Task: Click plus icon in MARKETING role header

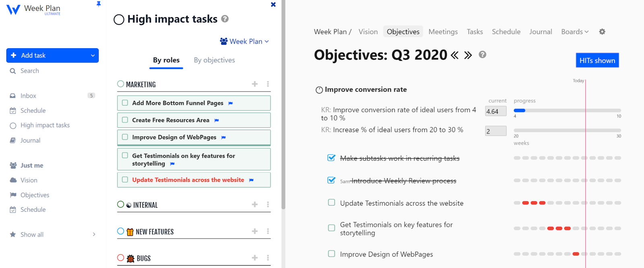Action: (x=255, y=84)
